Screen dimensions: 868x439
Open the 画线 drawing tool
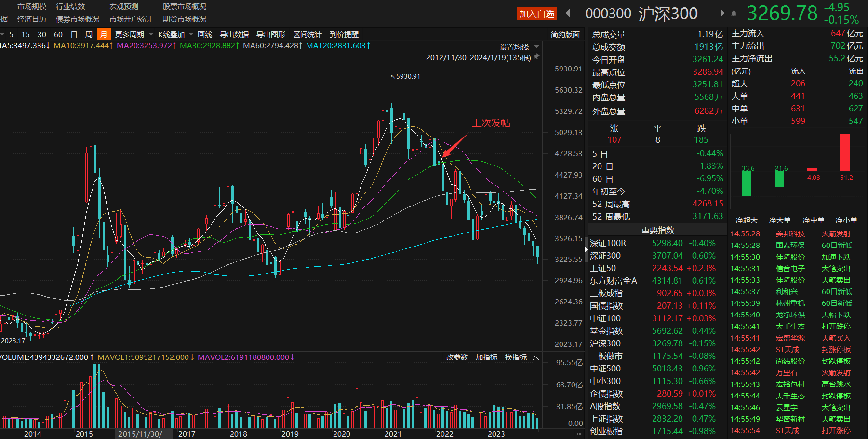[x=205, y=34]
